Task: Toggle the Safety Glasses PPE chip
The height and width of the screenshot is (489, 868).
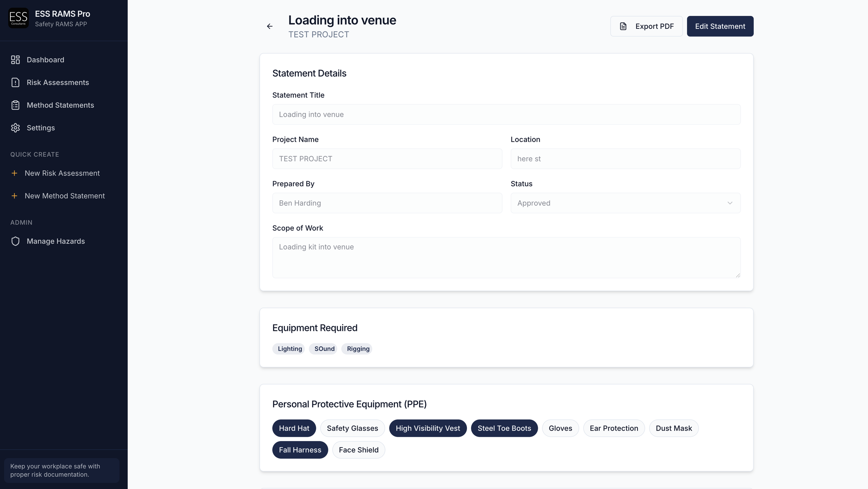Action: (352, 428)
